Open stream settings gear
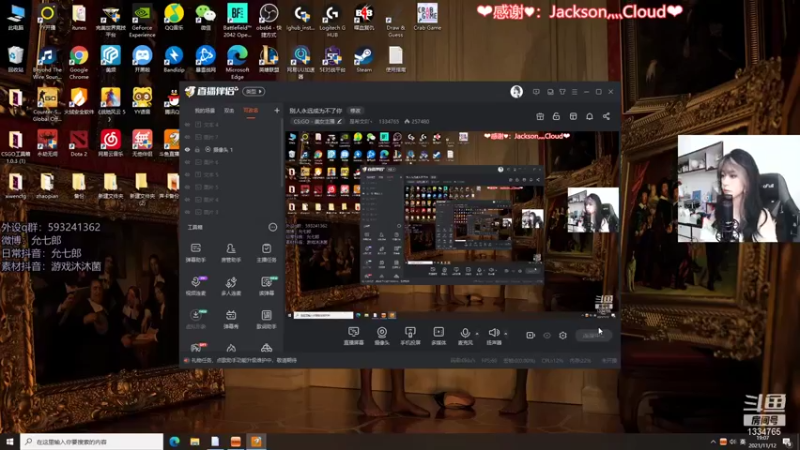The image size is (800, 450). (563, 335)
